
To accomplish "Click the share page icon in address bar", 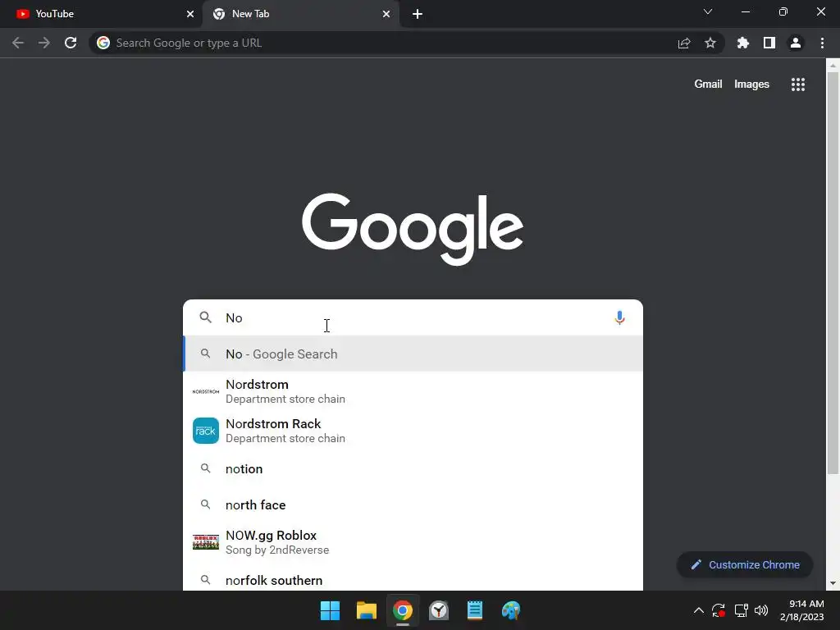I will 684,43.
